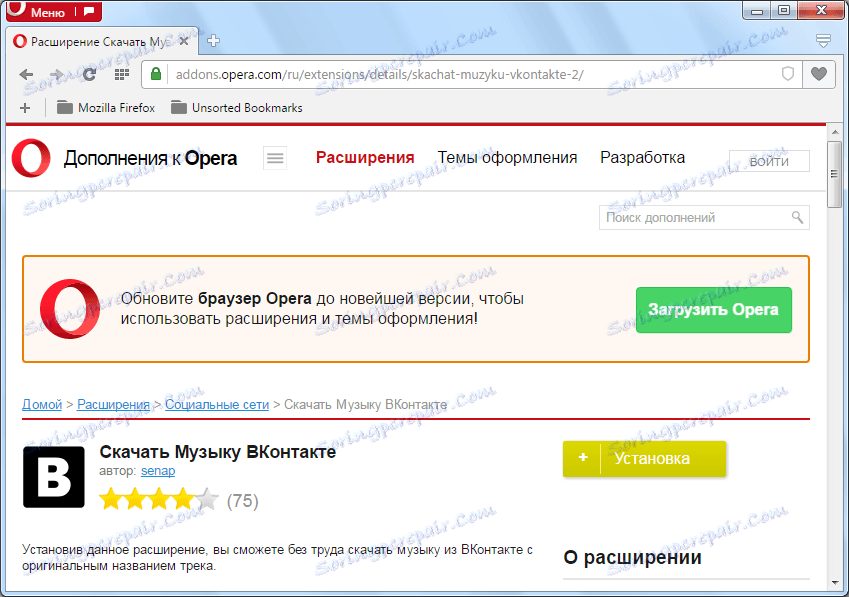Screen dimensions: 849x597
Task: Click the magnifier icon in the add-ons search
Action: point(797,217)
